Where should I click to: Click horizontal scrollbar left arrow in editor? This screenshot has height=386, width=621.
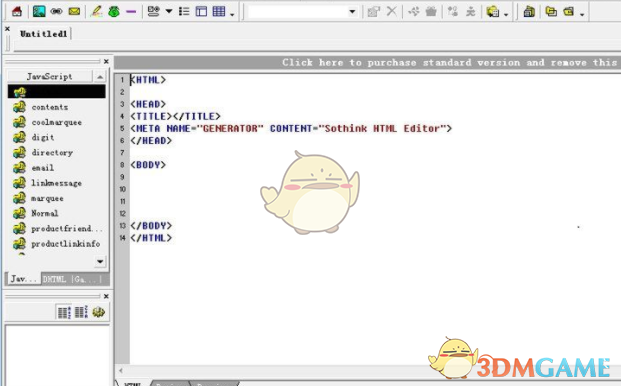[x=121, y=371]
